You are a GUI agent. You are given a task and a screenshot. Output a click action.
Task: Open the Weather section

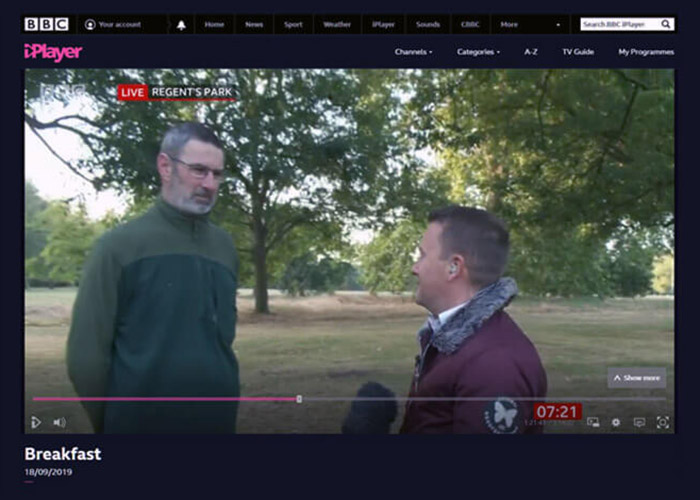(x=337, y=25)
